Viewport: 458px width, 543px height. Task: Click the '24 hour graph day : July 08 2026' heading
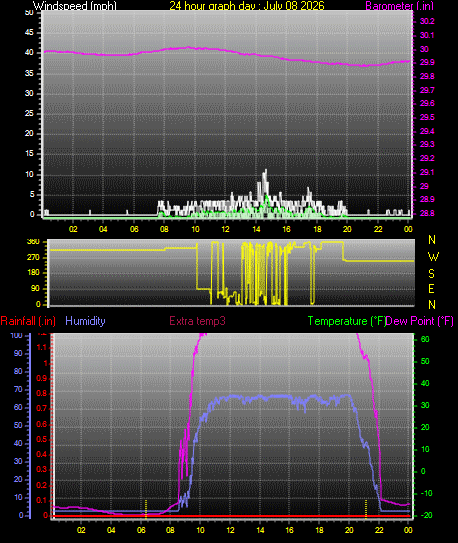pos(247,6)
